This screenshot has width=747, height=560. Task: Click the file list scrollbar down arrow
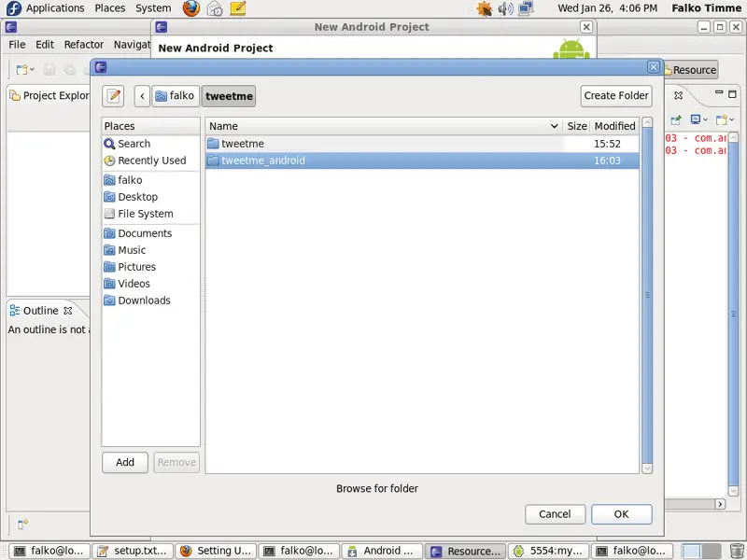(x=647, y=469)
